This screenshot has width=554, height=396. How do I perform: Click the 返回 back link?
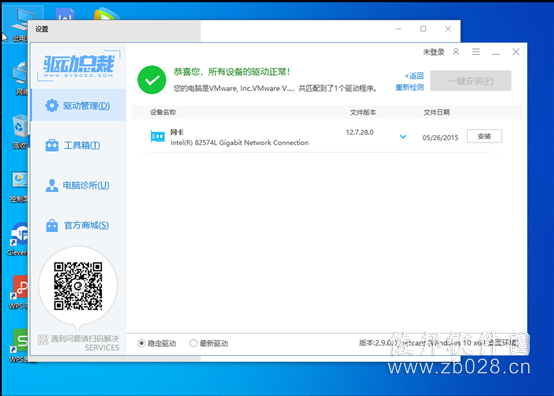(414, 76)
